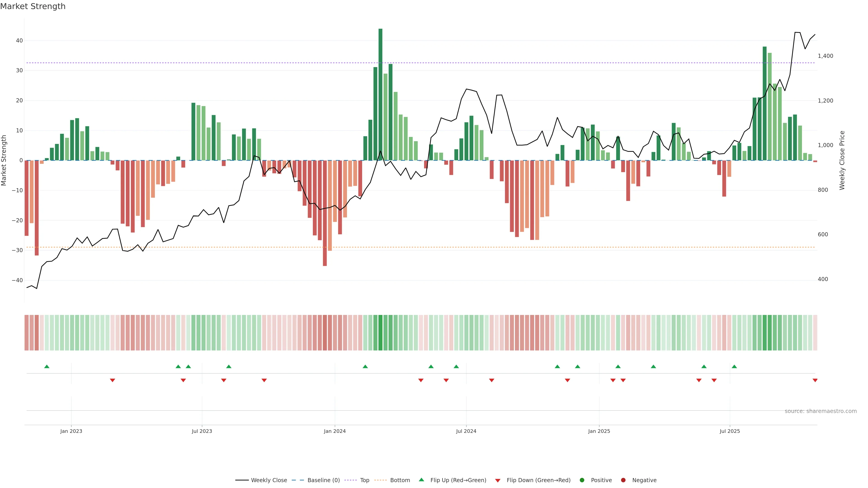Viewport: 868px width, 488px height.
Task: Click the tallest green bar above 40
Action: 380,94
